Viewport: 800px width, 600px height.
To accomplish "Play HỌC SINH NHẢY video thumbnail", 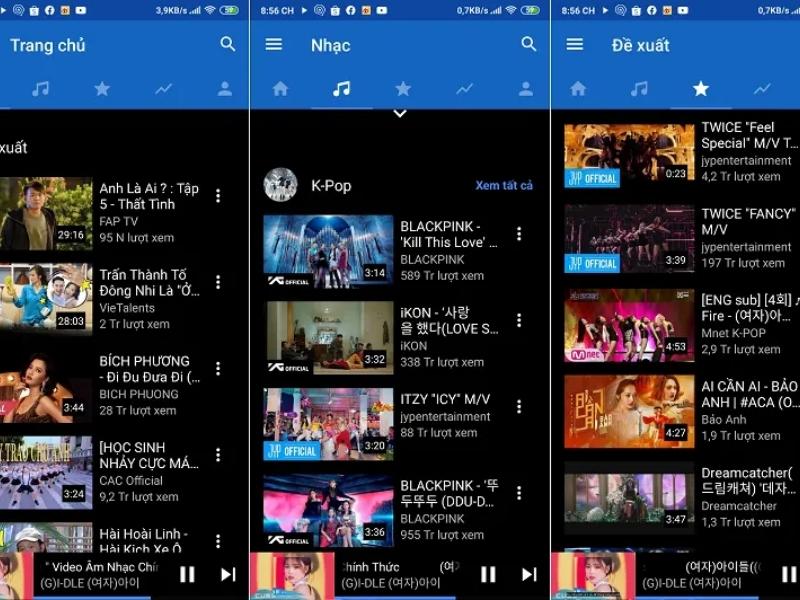I will pyautogui.click(x=46, y=472).
